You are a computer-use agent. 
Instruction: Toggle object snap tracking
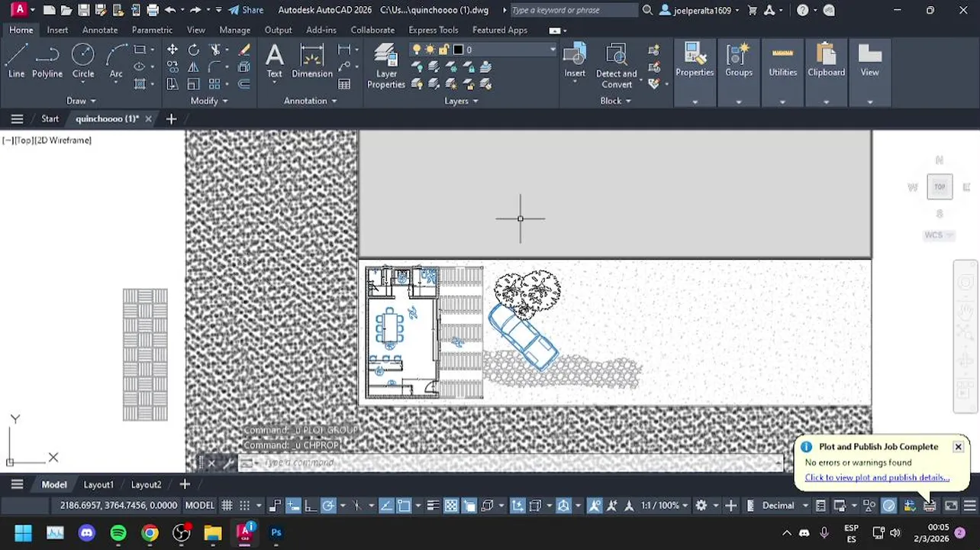(x=386, y=505)
